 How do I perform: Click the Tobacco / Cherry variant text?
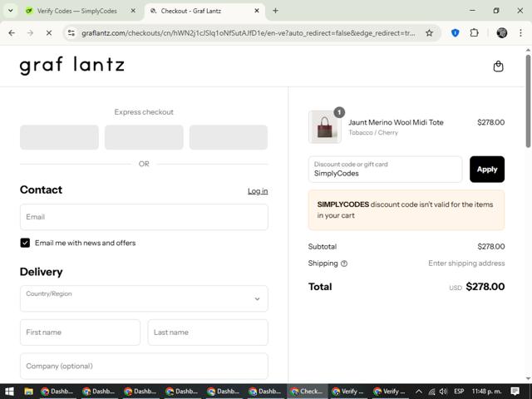tap(373, 133)
